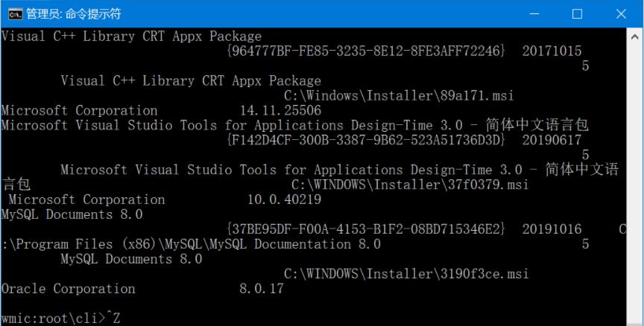Click the window title text 管理员: 命令提示符
644x326 pixels.
pyautogui.click(x=74, y=14)
